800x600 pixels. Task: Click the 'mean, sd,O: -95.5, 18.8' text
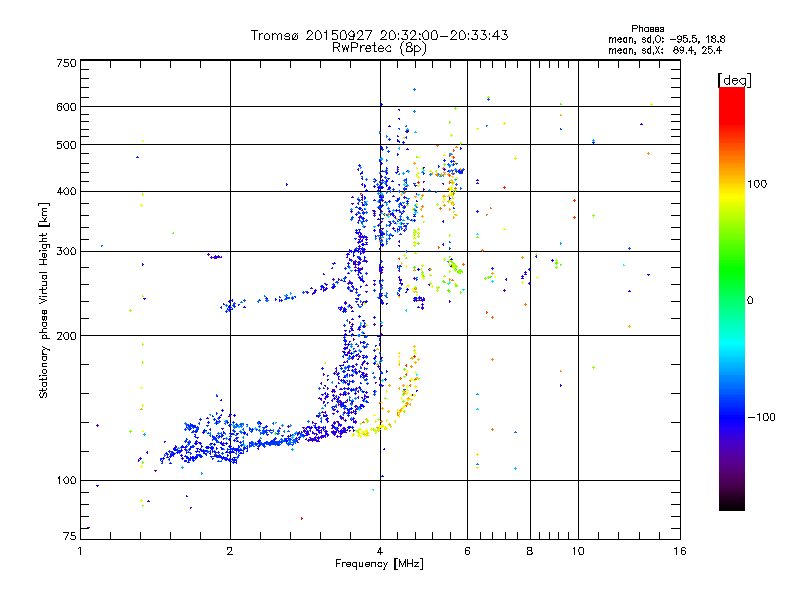(666, 39)
